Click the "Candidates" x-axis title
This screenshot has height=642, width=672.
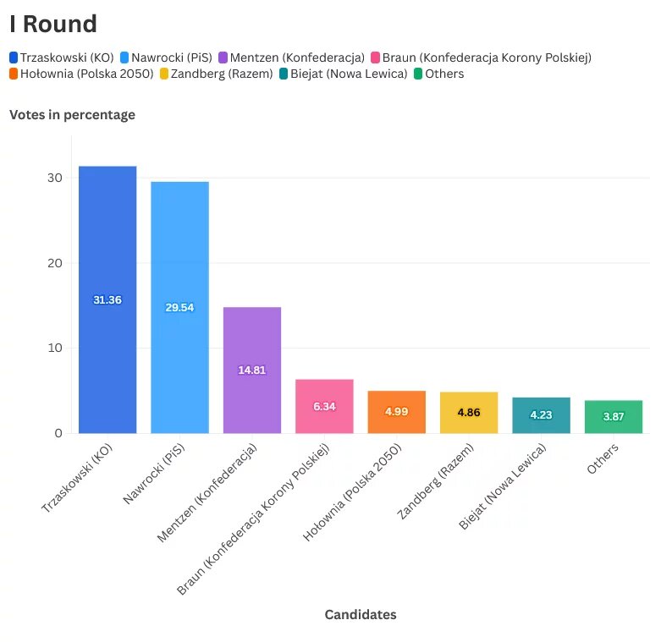pyautogui.click(x=361, y=615)
